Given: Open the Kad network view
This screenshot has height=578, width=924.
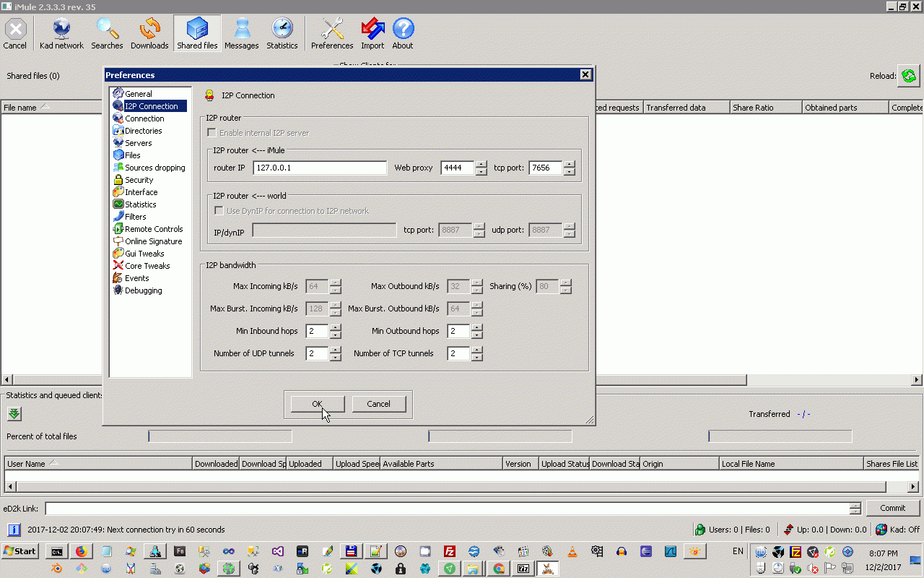Looking at the screenshot, I should coord(61,34).
